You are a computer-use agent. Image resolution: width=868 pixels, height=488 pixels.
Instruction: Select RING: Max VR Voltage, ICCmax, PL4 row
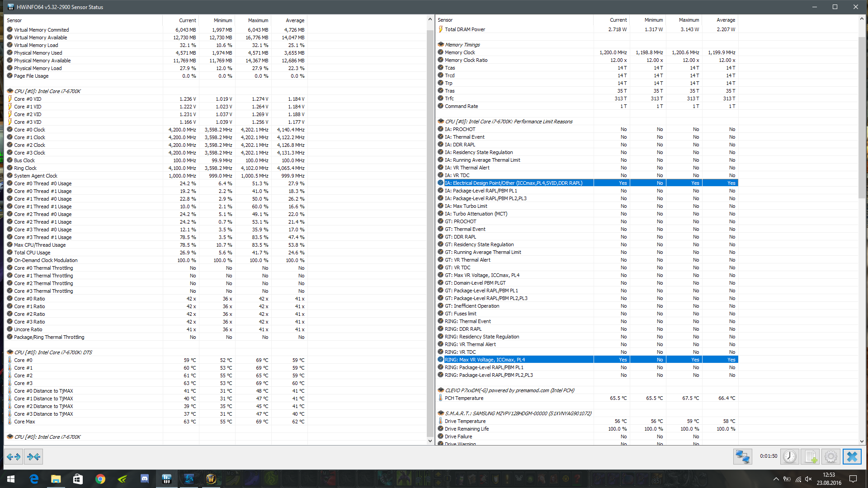coord(588,360)
